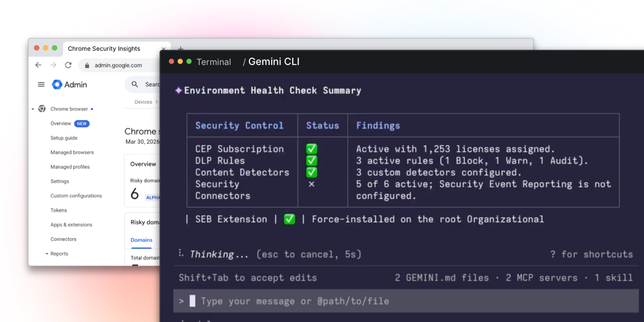Close the Chrome window red button
The image size is (644, 322).
coord(37,48)
